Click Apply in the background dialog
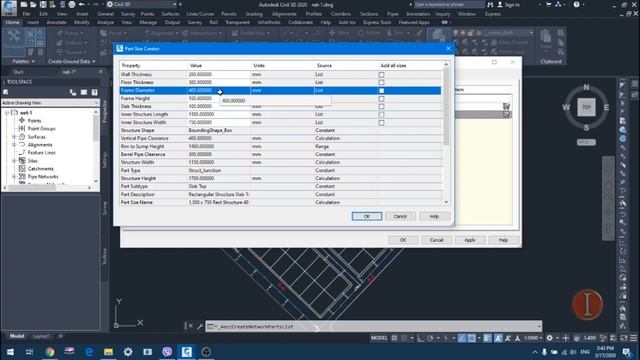This screenshot has width=640, height=360. 470,240
